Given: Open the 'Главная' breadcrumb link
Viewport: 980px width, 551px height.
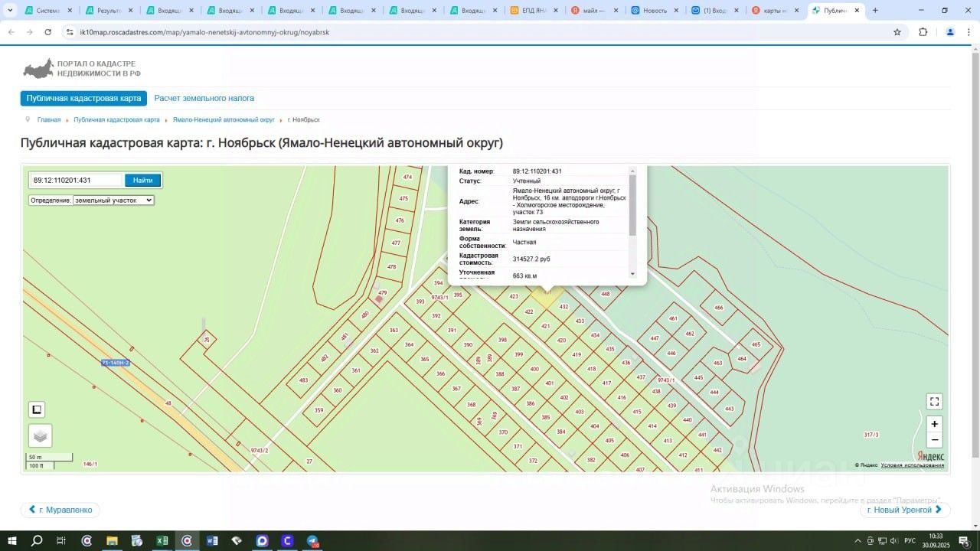Looking at the screenshot, I should click(49, 120).
